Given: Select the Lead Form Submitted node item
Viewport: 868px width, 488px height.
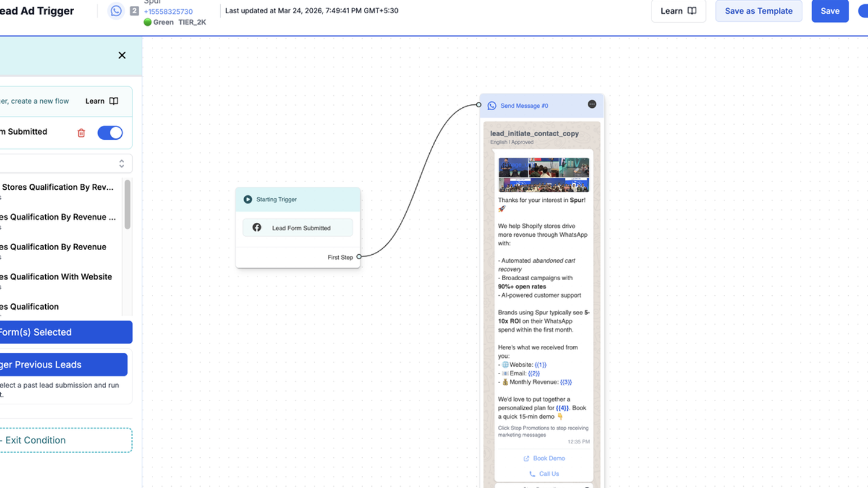Looking at the screenshot, I should 298,228.
